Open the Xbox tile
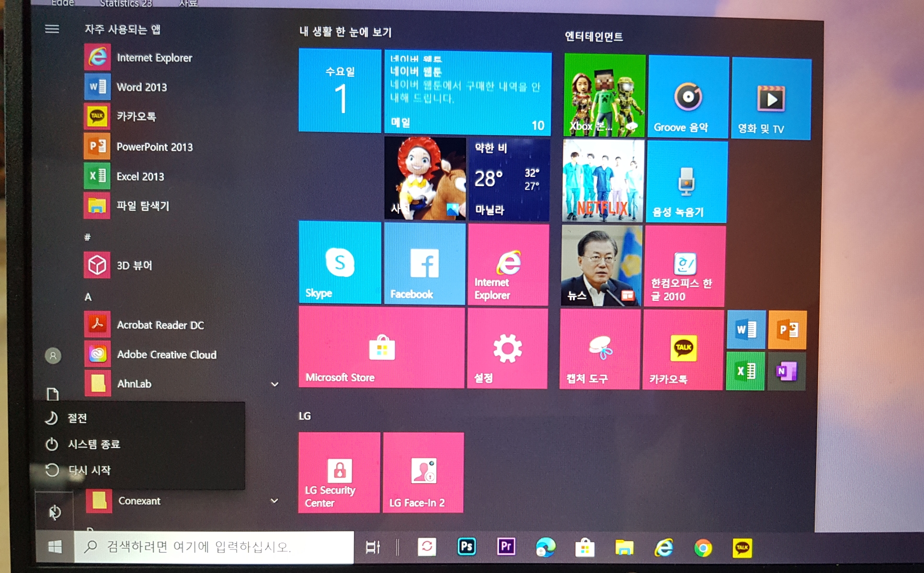Image resolution: width=924 pixels, height=573 pixels. pos(605,95)
